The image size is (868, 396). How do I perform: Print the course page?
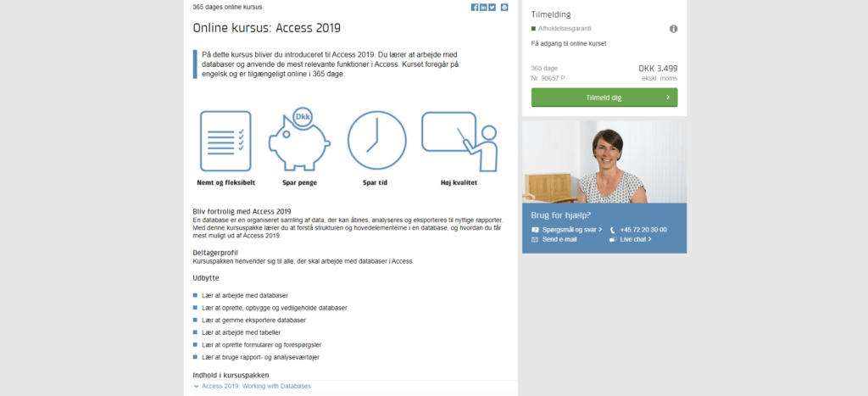[x=504, y=7]
